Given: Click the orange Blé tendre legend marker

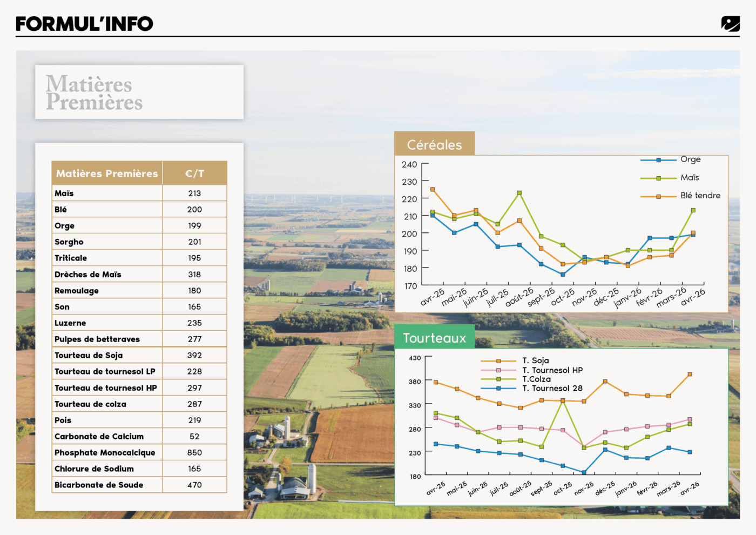Looking at the screenshot, I should point(658,197).
